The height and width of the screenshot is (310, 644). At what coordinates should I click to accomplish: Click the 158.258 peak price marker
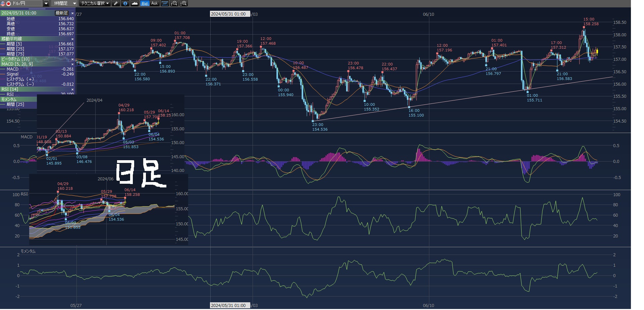[584, 27]
